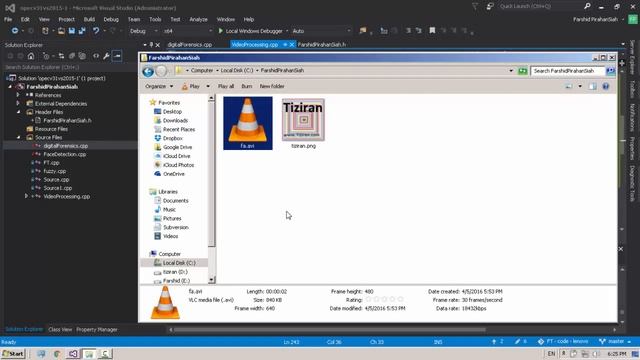The width and height of the screenshot is (640, 360).
Task: Select FaceDetection.cpp in Solution Explorer
Action: [x=64, y=154]
